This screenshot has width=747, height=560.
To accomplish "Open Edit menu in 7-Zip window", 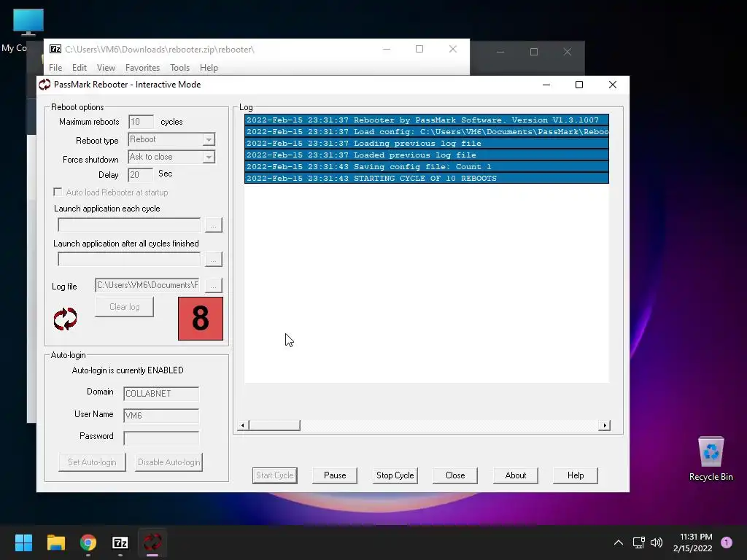I will coord(79,68).
